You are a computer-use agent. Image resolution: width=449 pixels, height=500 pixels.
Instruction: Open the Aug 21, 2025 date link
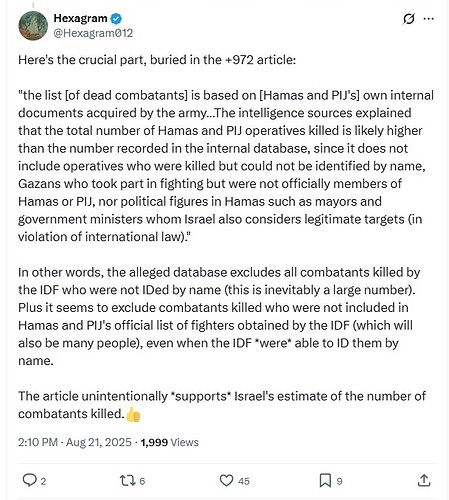pyautogui.click(x=99, y=442)
